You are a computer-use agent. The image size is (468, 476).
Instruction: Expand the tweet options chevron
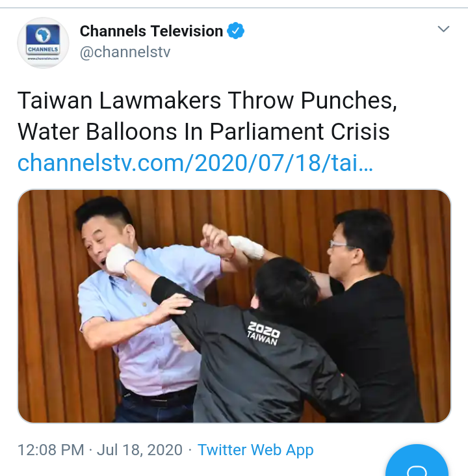tap(443, 29)
